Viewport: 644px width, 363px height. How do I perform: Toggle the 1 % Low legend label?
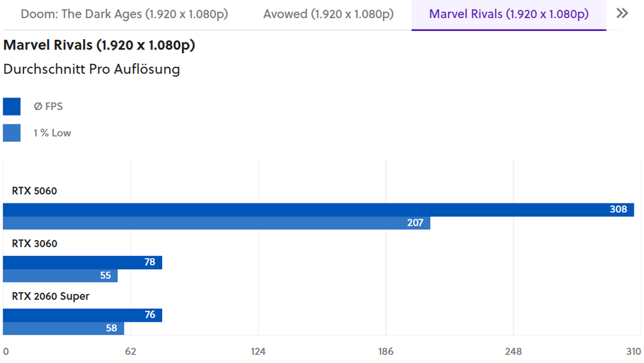click(52, 133)
